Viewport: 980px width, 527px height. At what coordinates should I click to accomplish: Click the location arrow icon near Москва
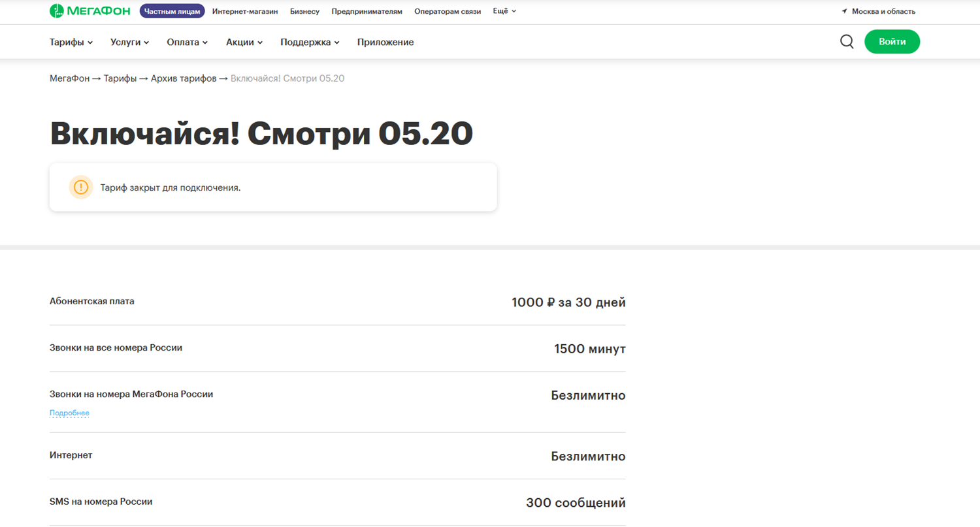844,11
